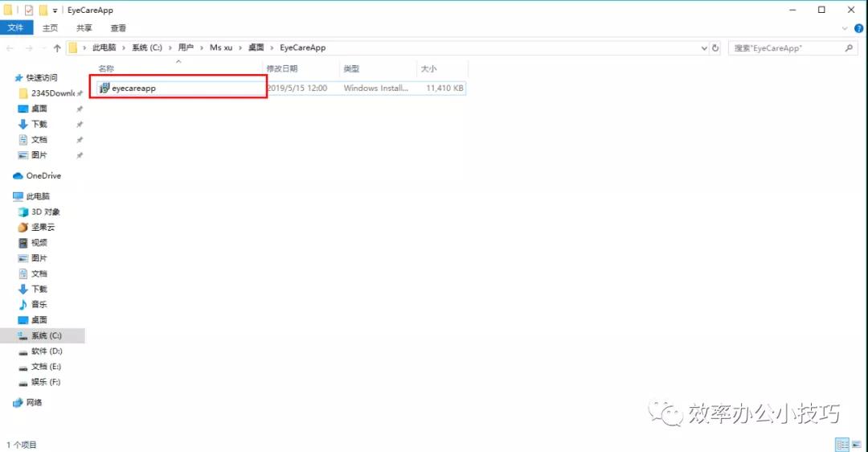868x452 pixels.
Task: Open 音乐 under 此电脑
Action: pyautogui.click(x=39, y=304)
